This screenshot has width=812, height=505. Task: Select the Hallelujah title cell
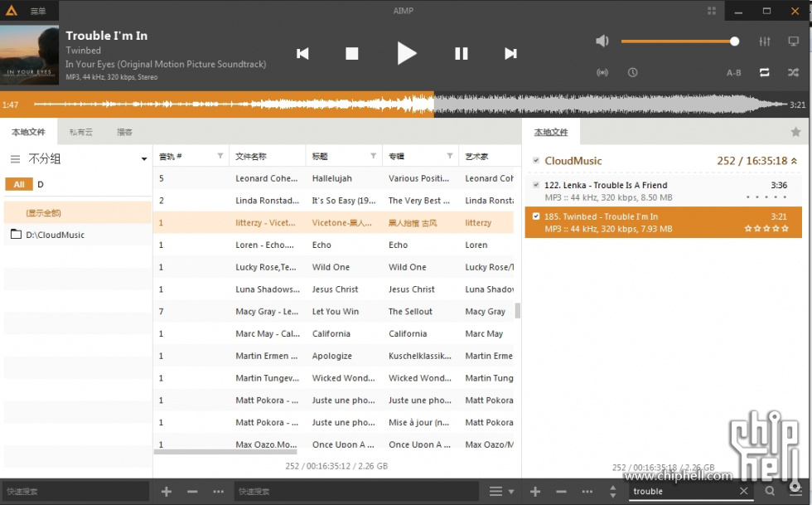tap(332, 178)
